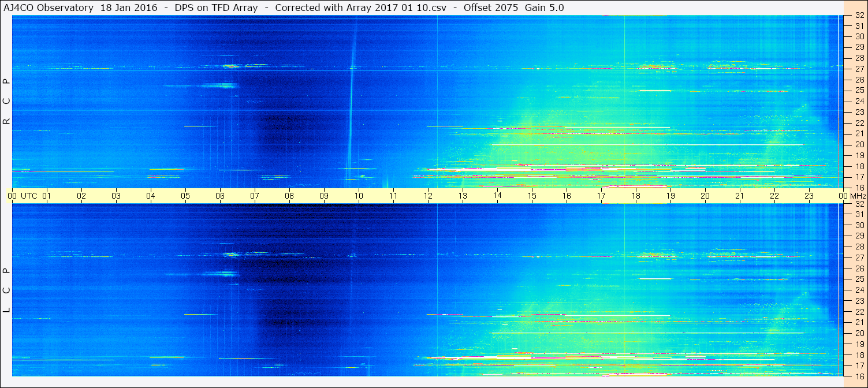
Task: Click the 18 MHz tick in RCP scale
Action: click(x=859, y=166)
